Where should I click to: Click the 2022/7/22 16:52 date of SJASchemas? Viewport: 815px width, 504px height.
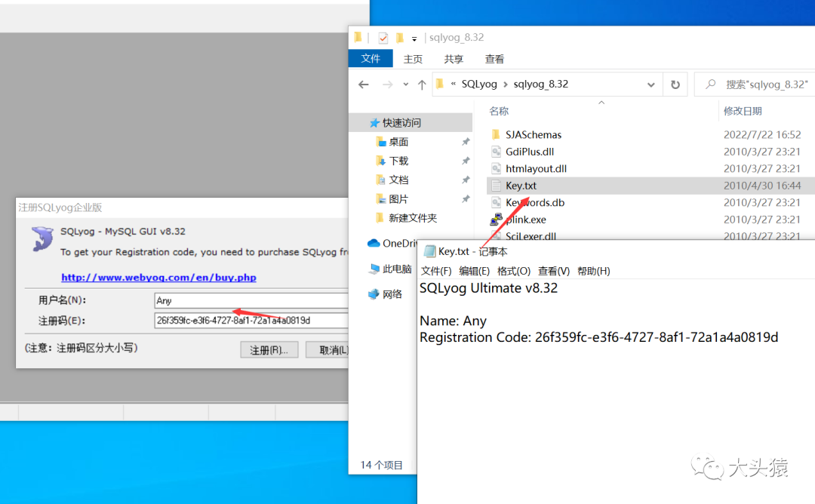[x=762, y=134]
